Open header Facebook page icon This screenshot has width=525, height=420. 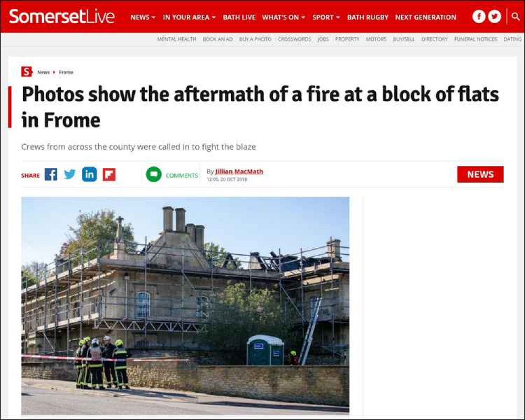(x=479, y=16)
